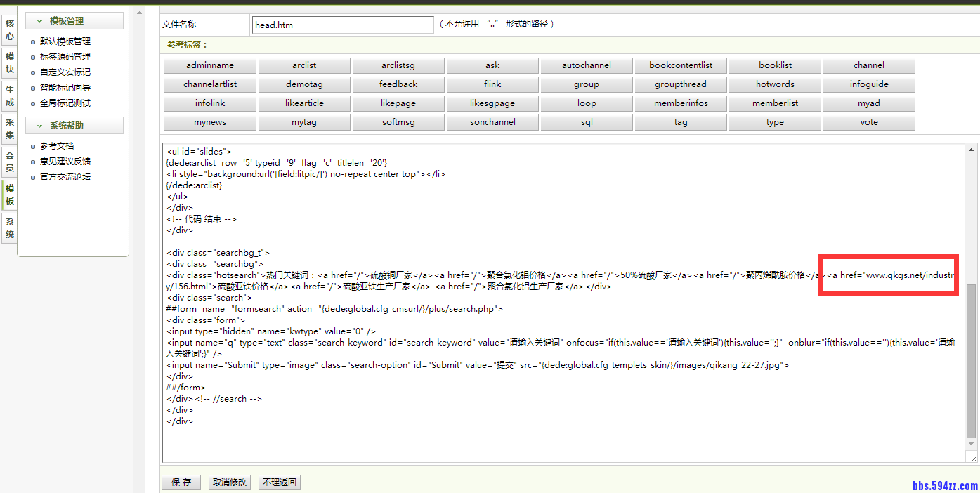Switch to the 生成 vertical tab
This screenshot has height=493, width=980.
[x=9, y=96]
